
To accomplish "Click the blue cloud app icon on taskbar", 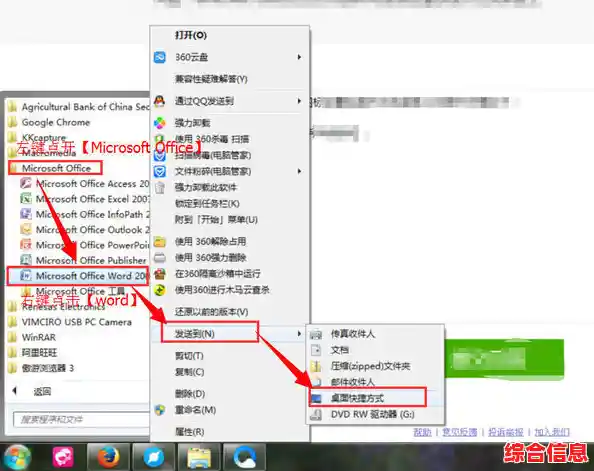I will tap(244, 457).
